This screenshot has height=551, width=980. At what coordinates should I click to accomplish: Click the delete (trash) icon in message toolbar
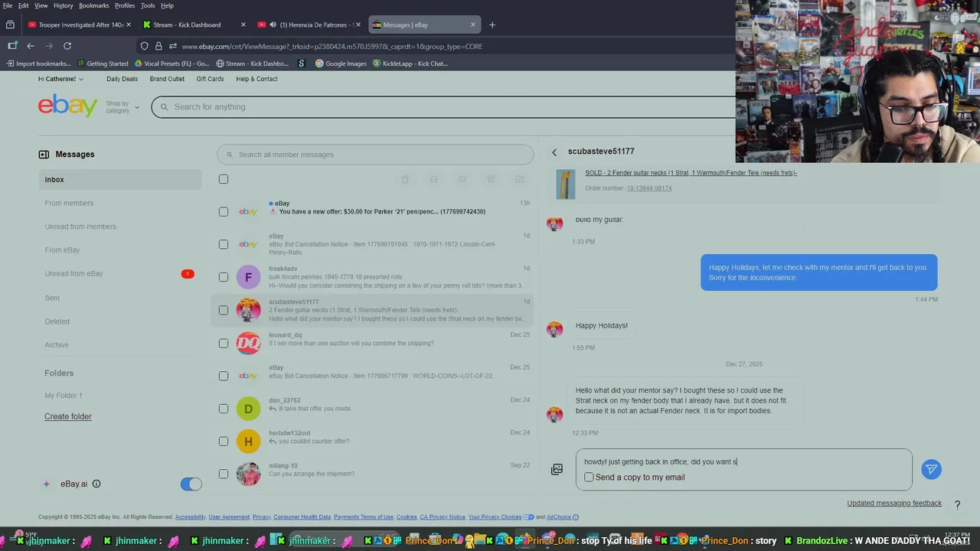click(x=405, y=179)
